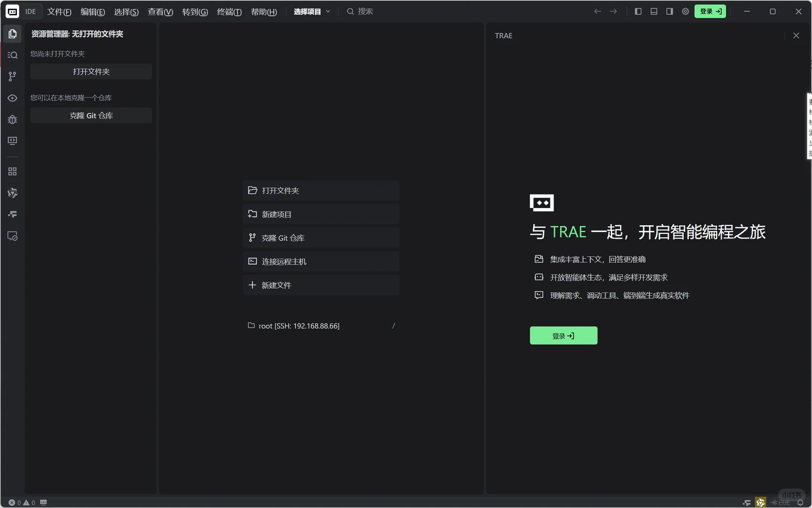Click the TRAE logo in the title bar
812x508 pixels.
[x=12, y=11]
